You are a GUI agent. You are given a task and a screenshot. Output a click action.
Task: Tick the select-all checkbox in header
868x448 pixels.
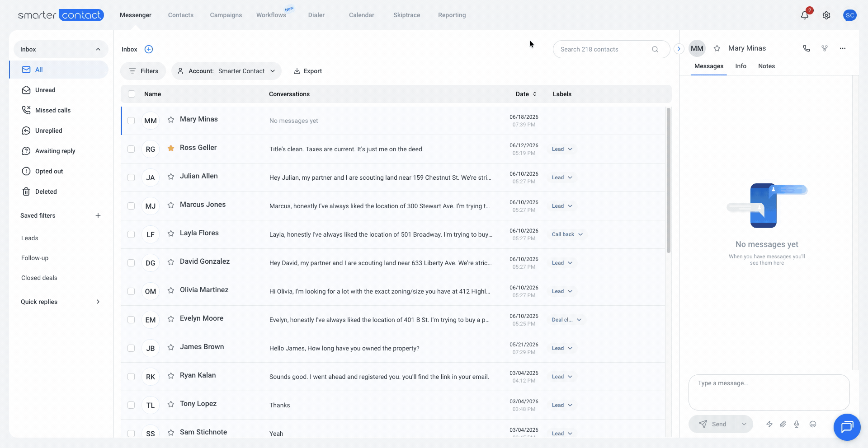pos(132,94)
